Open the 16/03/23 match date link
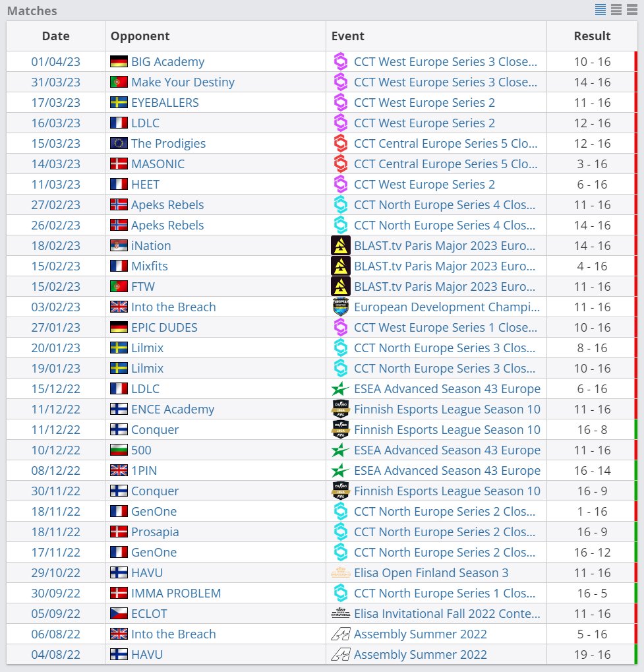Viewport: 644px width, 672px height. coord(56,123)
